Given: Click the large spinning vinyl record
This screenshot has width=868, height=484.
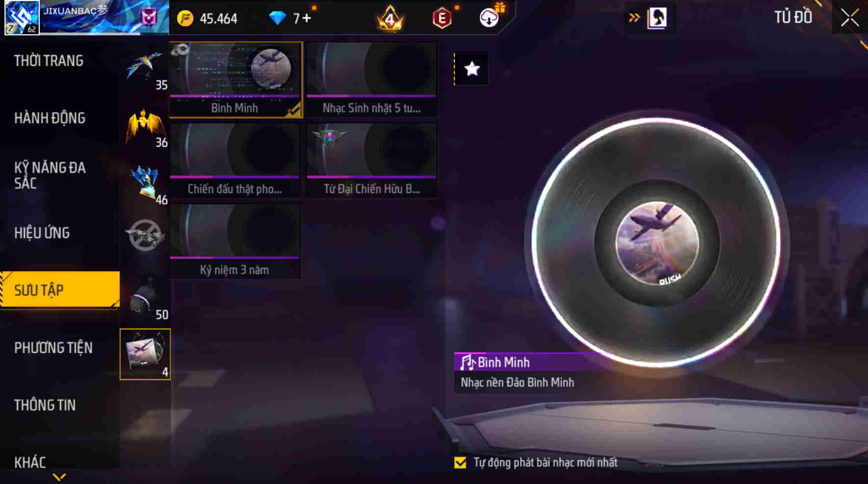Looking at the screenshot, I should [x=657, y=242].
